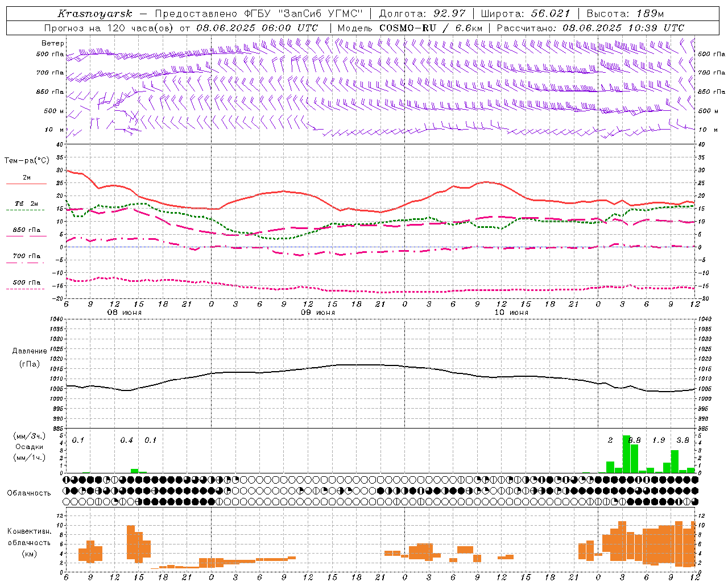Image resolution: width=728 pixels, height=582 pixels.
Task: Click the "Тем-ра(°C)" temperature label
Action: 27,161
